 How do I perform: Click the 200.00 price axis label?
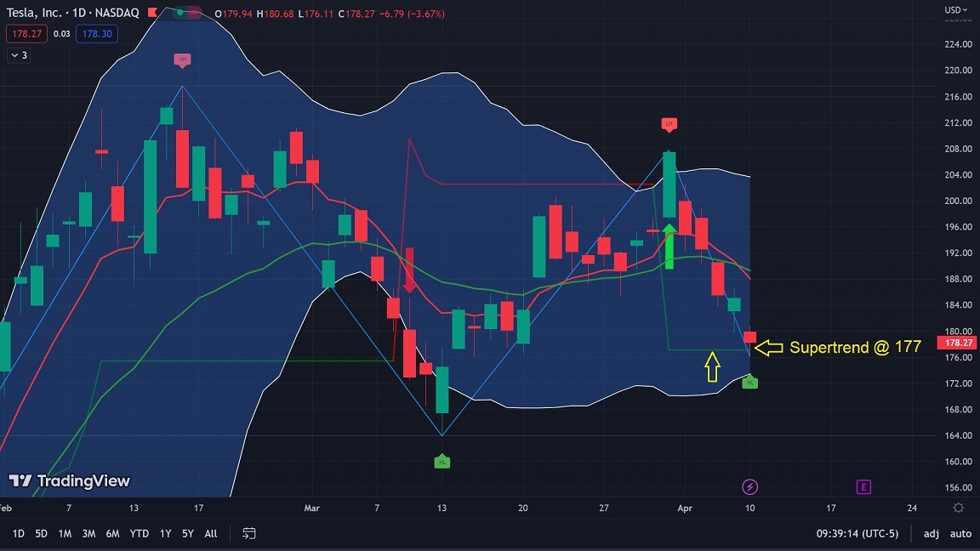(x=958, y=201)
